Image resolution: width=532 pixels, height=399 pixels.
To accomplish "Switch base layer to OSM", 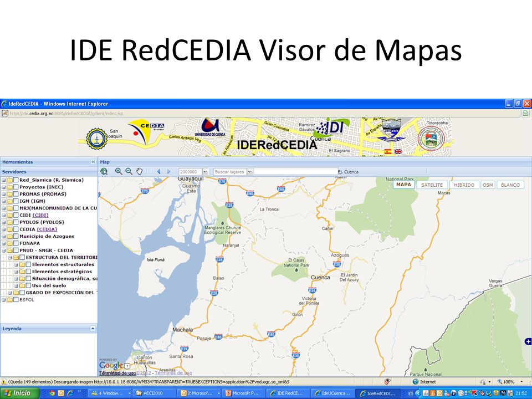I will tap(488, 185).
